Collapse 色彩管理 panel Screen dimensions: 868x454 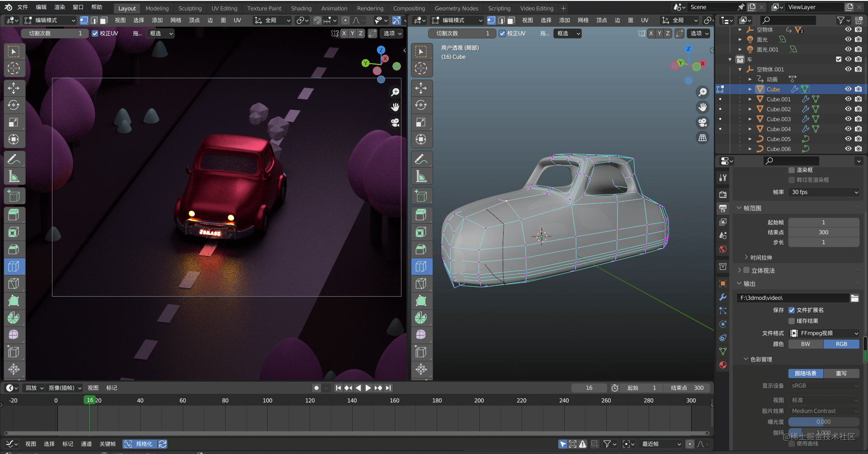pos(746,359)
